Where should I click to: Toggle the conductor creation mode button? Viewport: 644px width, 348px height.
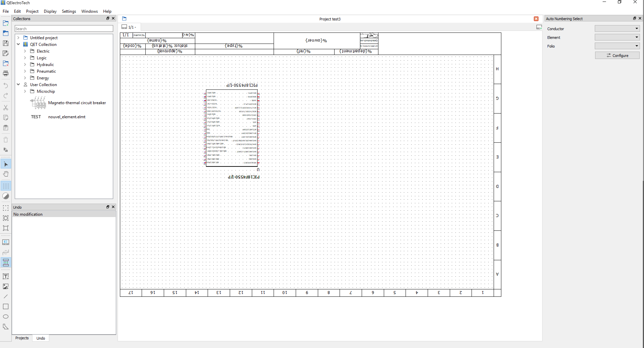[6, 262]
